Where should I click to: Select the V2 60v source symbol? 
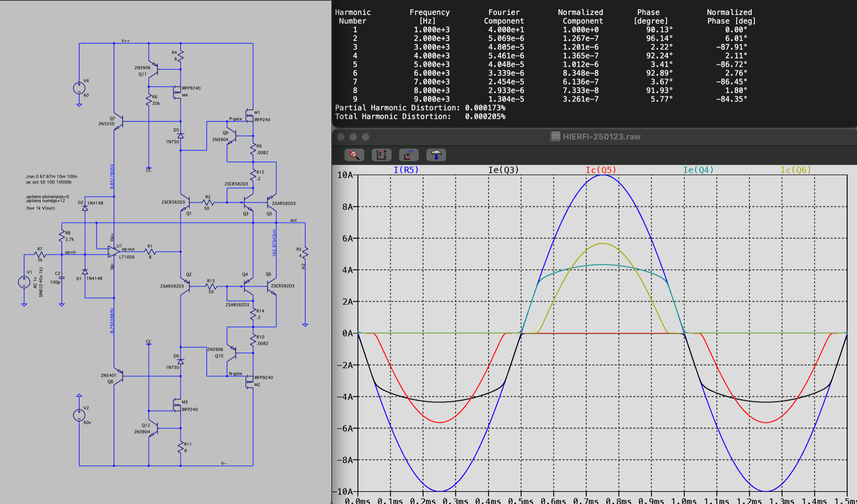pos(79,415)
